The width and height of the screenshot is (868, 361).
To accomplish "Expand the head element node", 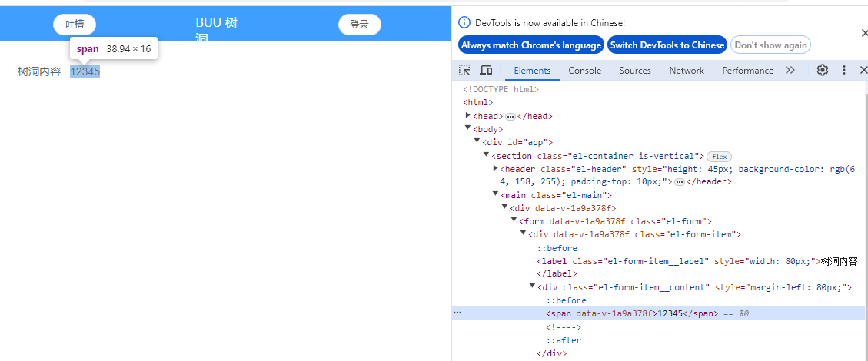I will 468,115.
